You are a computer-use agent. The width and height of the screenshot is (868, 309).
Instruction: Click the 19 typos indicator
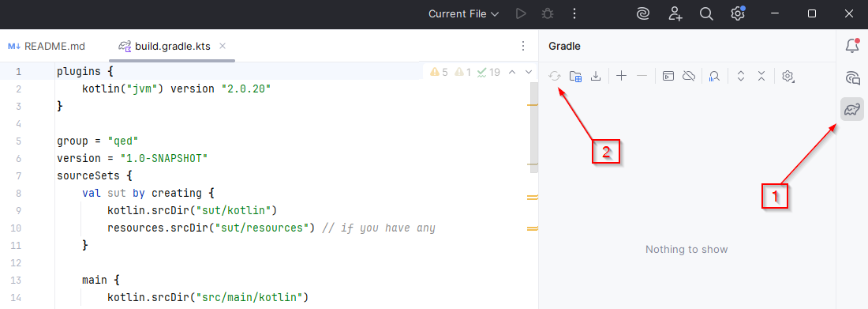[488, 72]
